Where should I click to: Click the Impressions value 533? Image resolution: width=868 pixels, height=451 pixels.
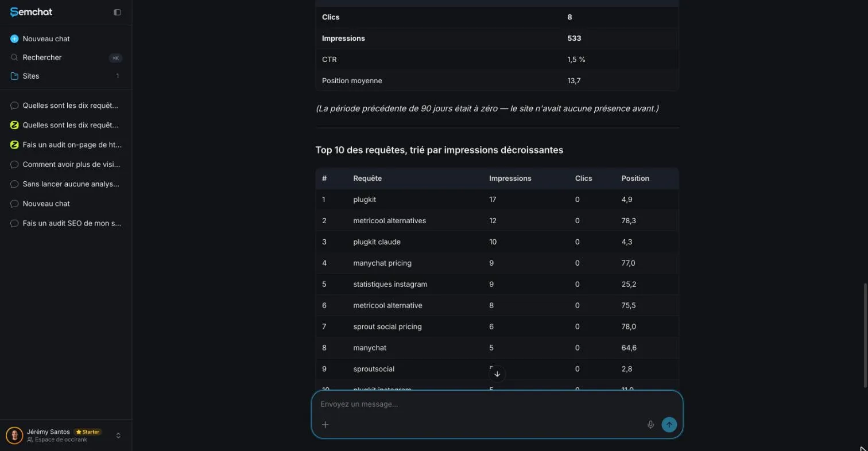coord(574,38)
